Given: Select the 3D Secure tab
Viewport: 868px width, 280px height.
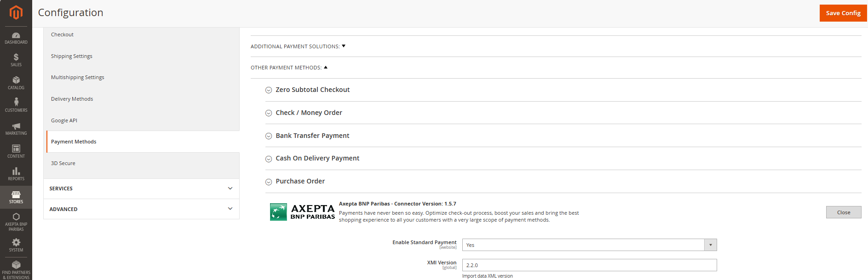Looking at the screenshot, I should click(x=63, y=163).
